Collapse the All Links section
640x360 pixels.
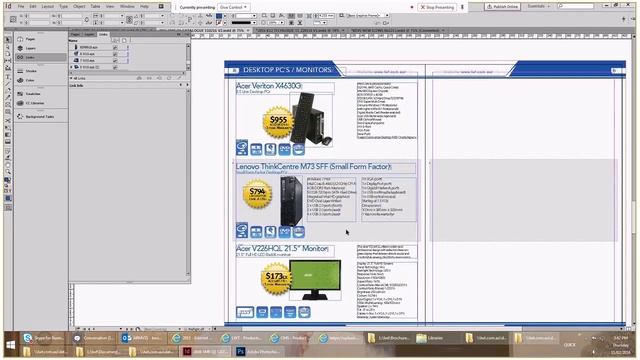[71, 78]
